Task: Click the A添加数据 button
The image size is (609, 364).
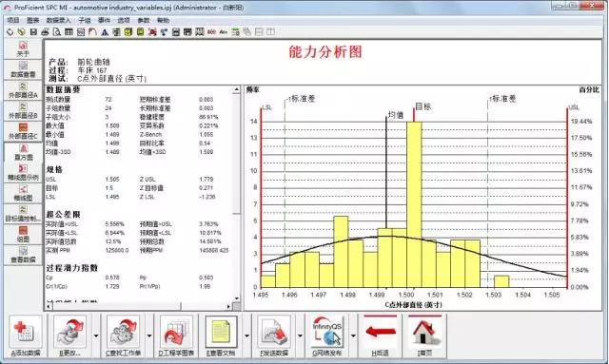Action: click(x=26, y=336)
